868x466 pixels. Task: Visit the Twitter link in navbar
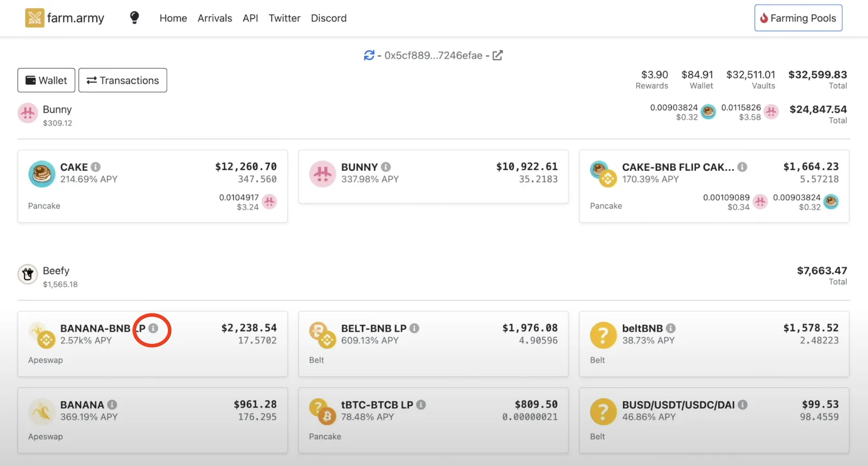284,18
